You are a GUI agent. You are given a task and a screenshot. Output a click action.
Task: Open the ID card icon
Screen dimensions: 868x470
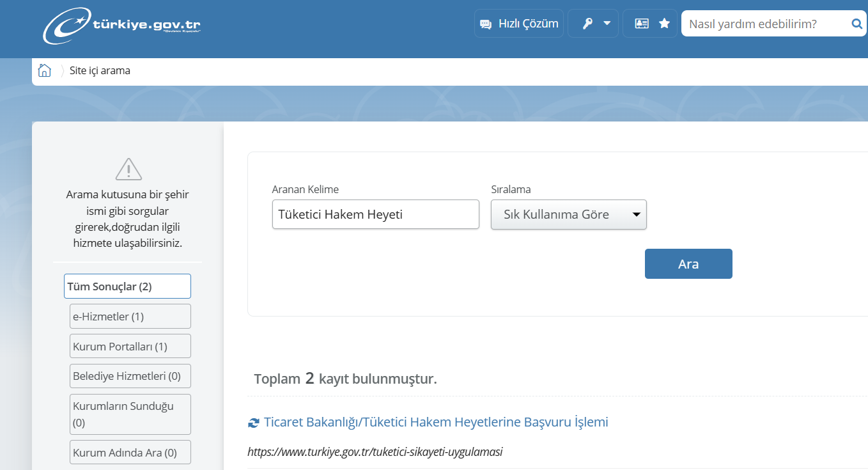(641, 24)
